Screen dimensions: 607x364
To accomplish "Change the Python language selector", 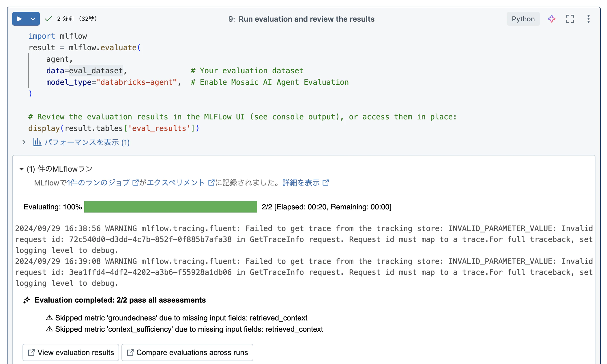I will (x=523, y=19).
